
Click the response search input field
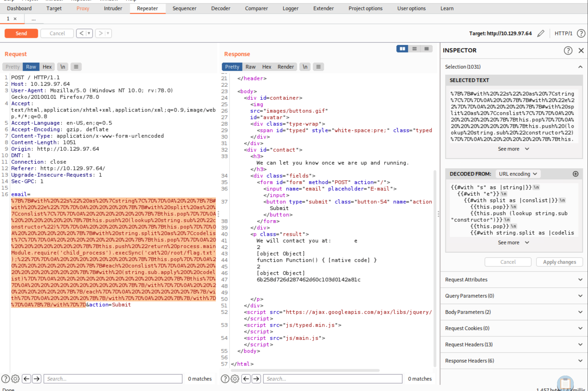pyautogui.click(x=333, y=379)
